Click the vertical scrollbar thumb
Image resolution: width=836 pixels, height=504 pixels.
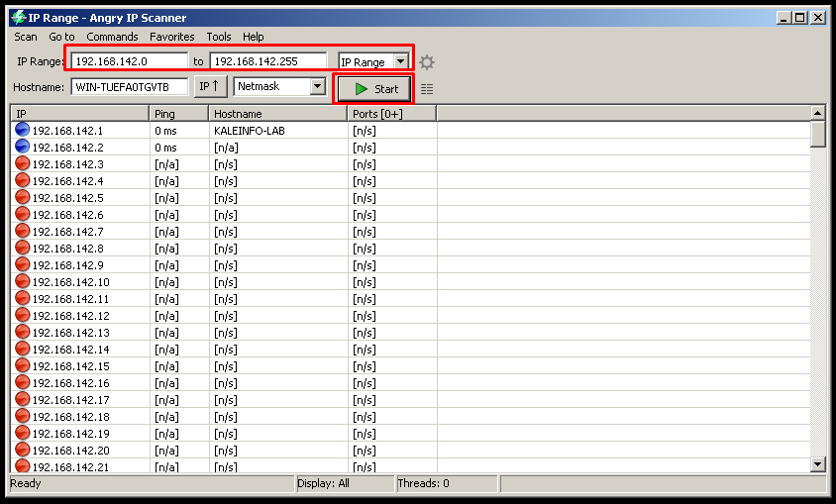818,134
